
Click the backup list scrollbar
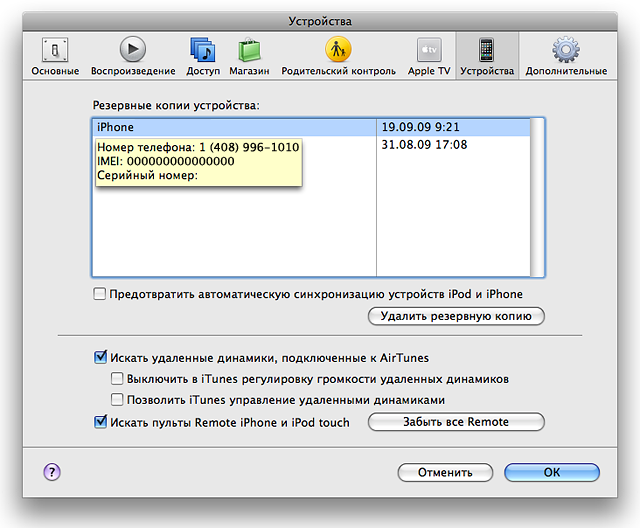pos(537,197)
